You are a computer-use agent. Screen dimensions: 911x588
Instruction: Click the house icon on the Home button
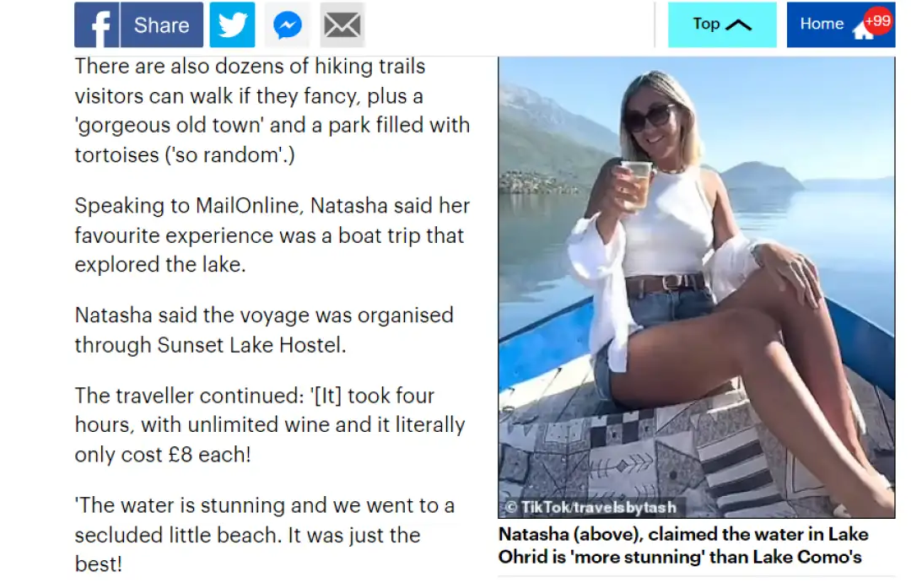pos(862,30)
